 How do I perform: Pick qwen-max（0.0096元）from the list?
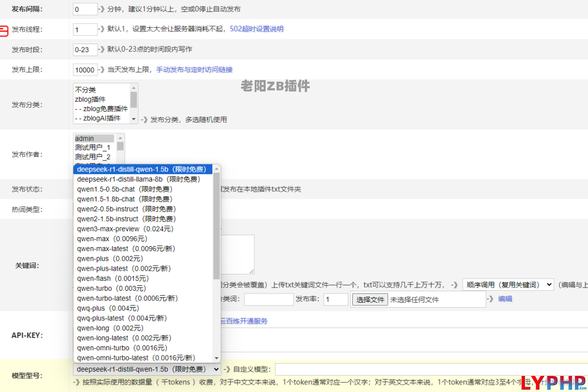click(143, 239)
